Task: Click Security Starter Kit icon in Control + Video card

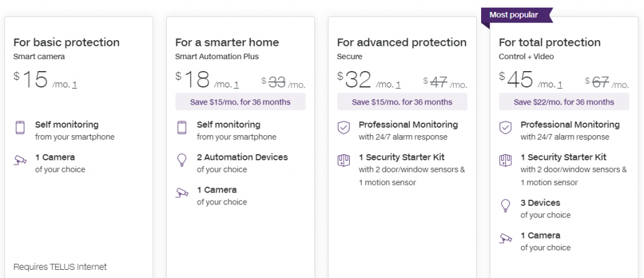Action: click(x=506, y=160)
